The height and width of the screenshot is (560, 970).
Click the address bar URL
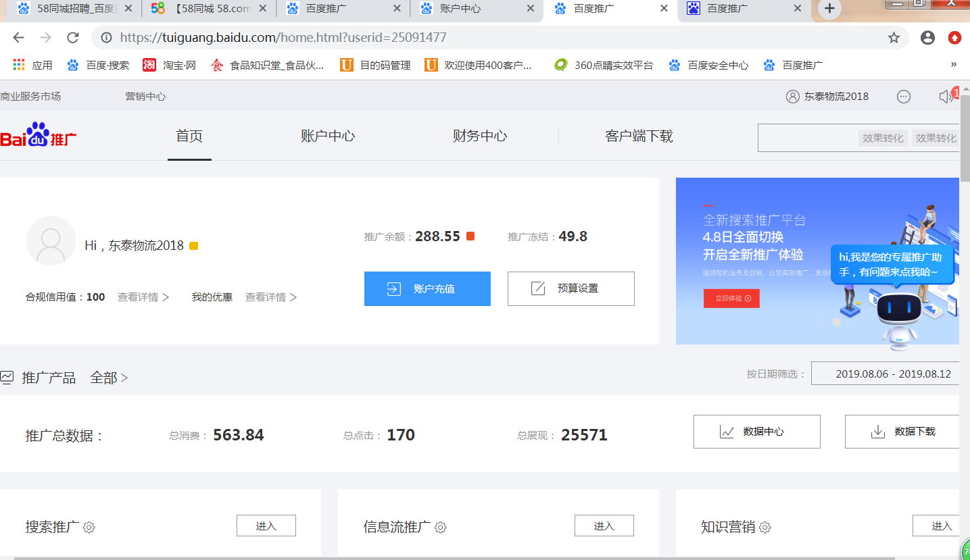coord(283,38)
